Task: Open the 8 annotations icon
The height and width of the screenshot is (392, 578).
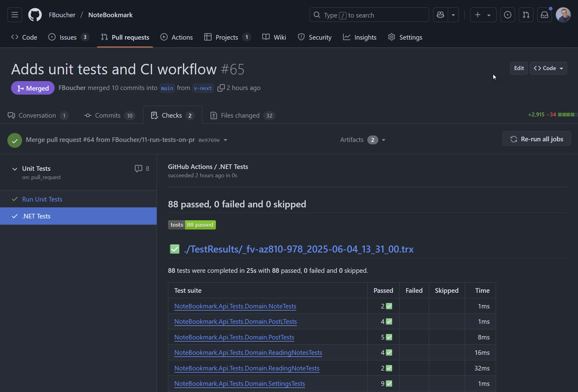Action: pyautogui.click(x=142, y=168)
